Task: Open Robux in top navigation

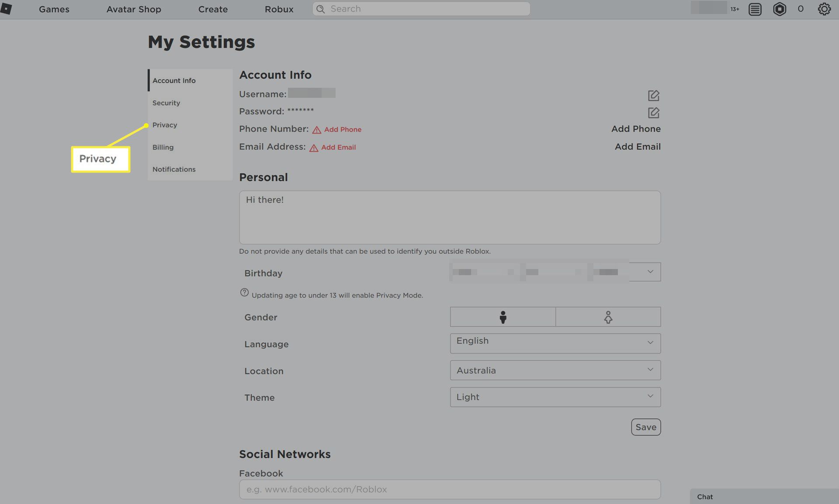Action: (x=279, y=9)
